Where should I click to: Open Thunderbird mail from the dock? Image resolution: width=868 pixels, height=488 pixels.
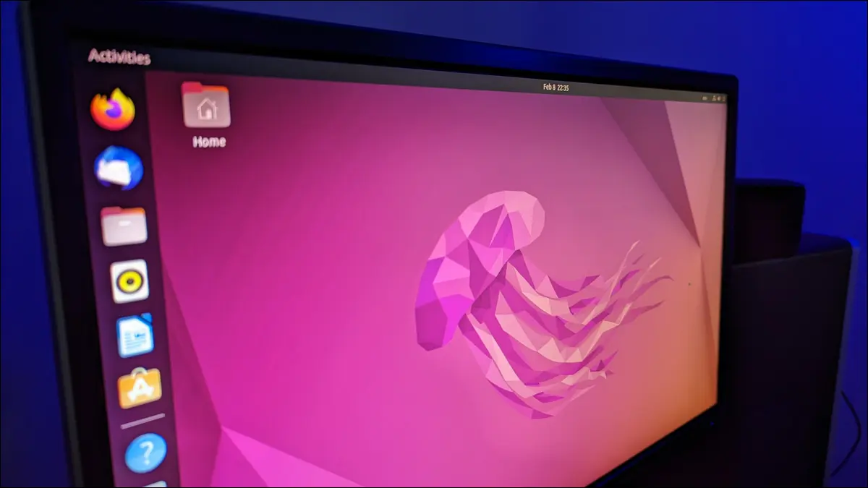[x=119, y=168]
